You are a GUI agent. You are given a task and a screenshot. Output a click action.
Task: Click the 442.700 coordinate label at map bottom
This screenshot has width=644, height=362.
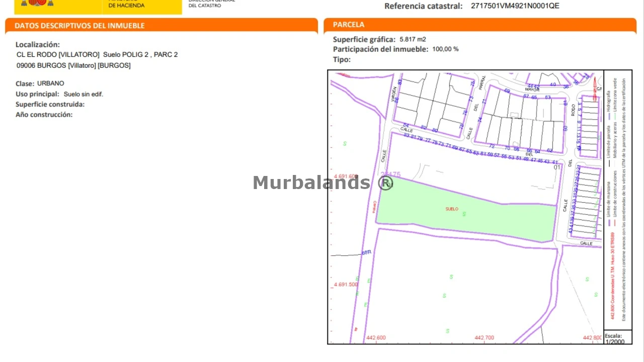coord(484,337)
